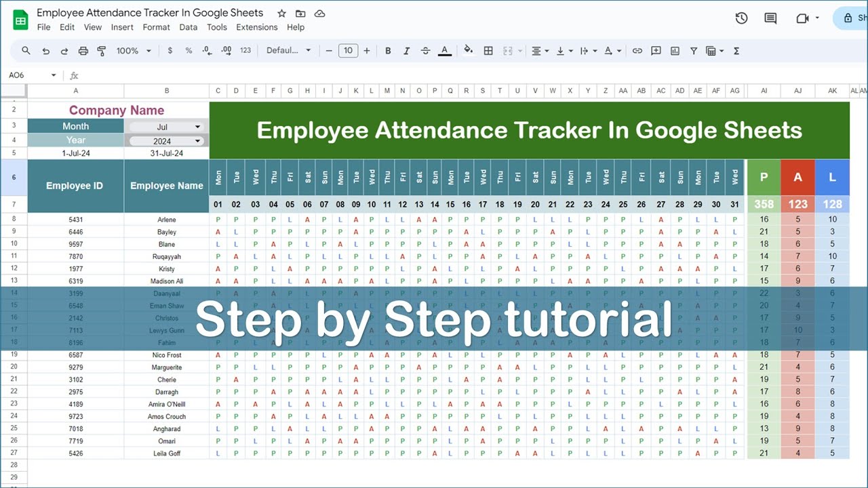Image resolution: width=868 pixels, height=488 pixels.
Task: Open the font family dropdown
Action: tap(288, 51)
